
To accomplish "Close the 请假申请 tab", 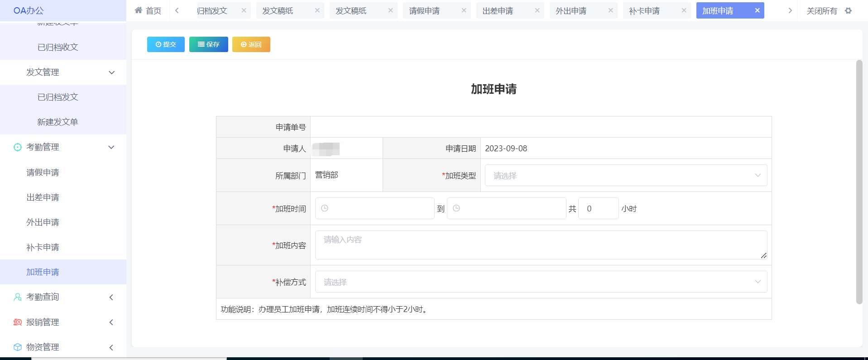I will 464,10.
